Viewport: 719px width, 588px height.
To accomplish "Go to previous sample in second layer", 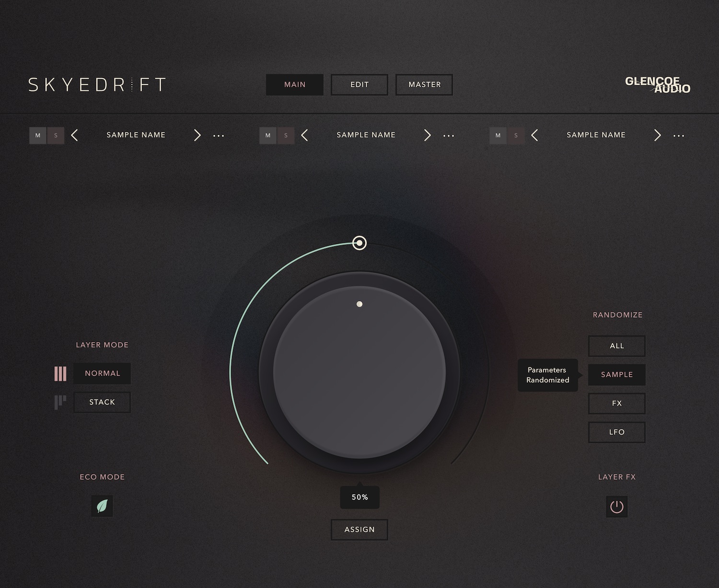I will coord(304,135).
